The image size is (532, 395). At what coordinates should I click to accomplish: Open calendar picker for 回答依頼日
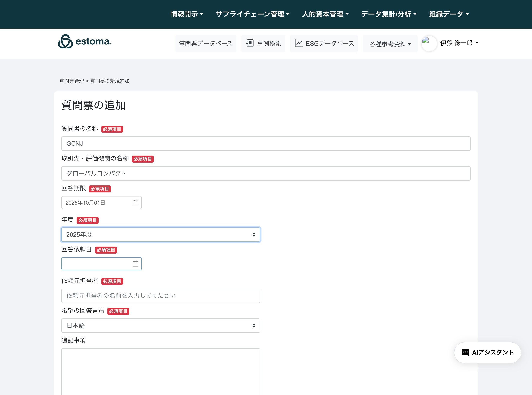[135, 264]
